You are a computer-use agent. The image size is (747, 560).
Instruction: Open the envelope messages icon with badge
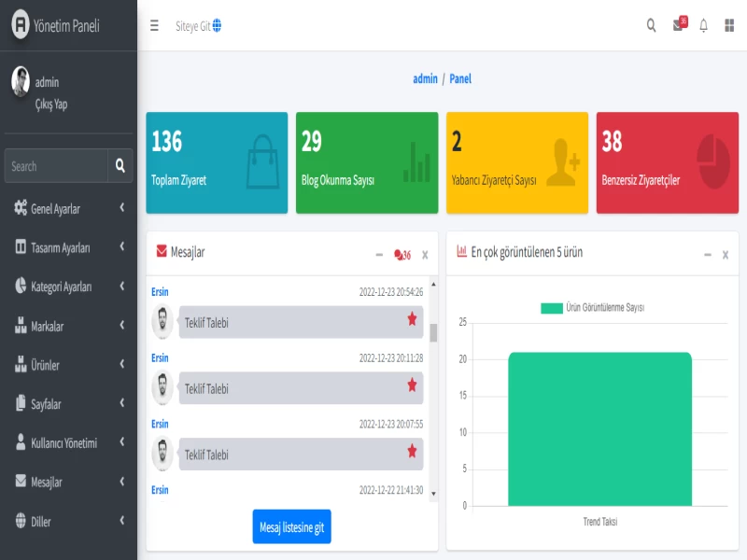pyautogui.click(x=679, y=26)
